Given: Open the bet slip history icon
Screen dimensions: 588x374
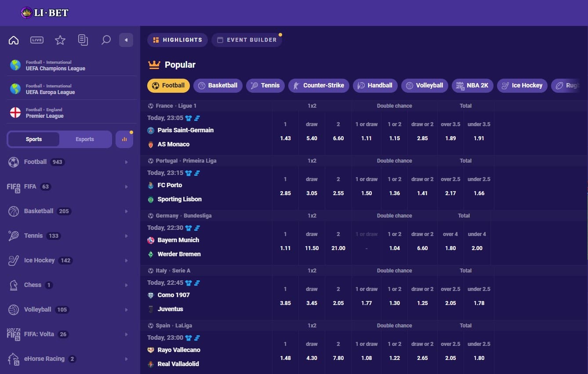Looking at the screenshot, I should [x=83, y=40].
